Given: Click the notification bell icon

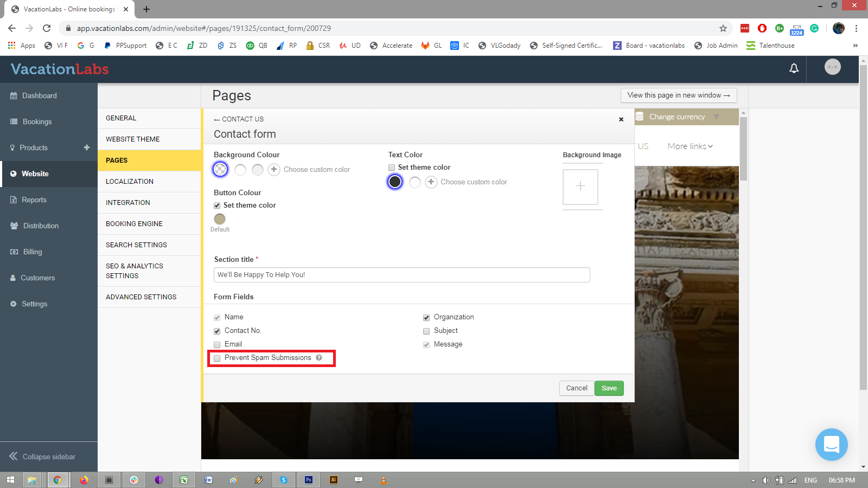Looking at the screenshot, I should point(794,68).
